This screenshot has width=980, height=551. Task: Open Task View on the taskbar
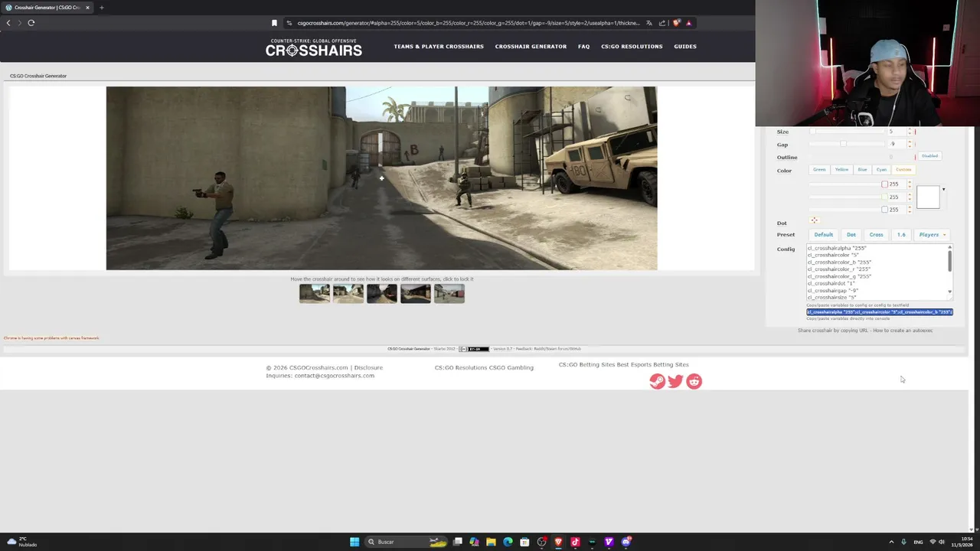click(x=458, y=542)
